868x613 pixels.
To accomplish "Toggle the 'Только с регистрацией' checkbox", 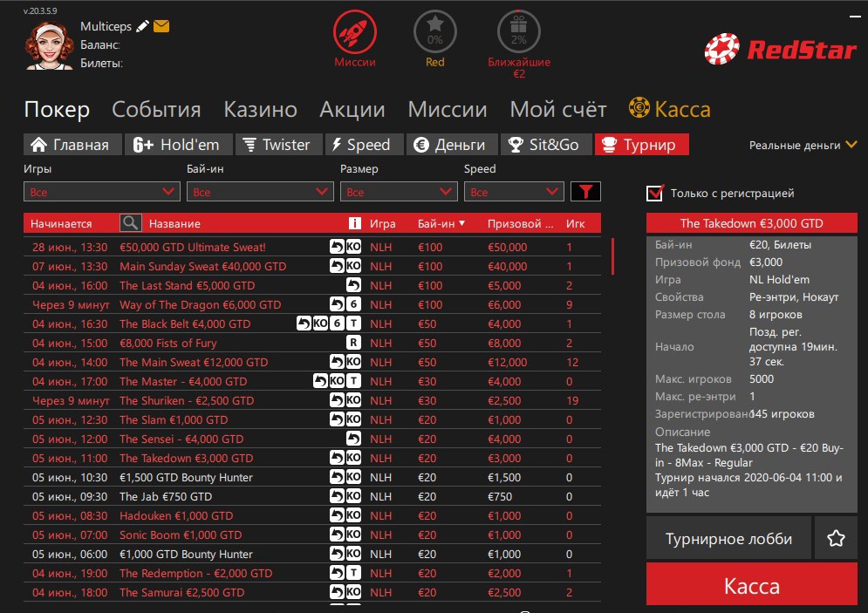I will click(x=655, y=193).
